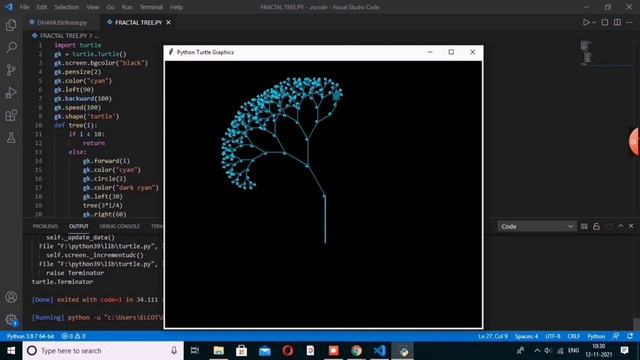Open the Explorer view in activity bar
Image resolution: width=640 pixels, height=360 pixels.
[11, 25]
